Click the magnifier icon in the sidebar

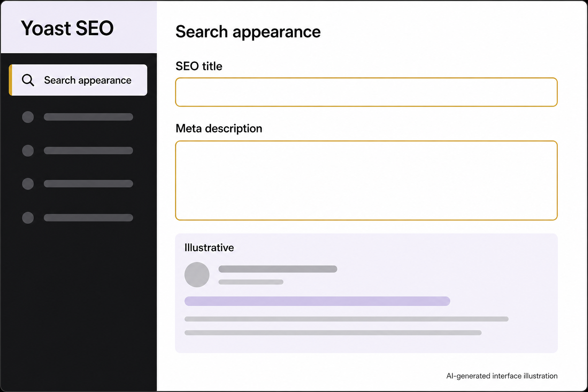[x=28, y=80]
